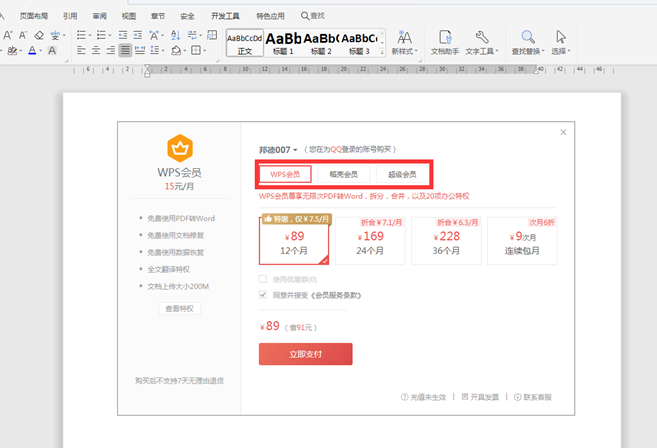Select the 稻壳会员 membership tab
657x448 pixels.
coord(344,174)
